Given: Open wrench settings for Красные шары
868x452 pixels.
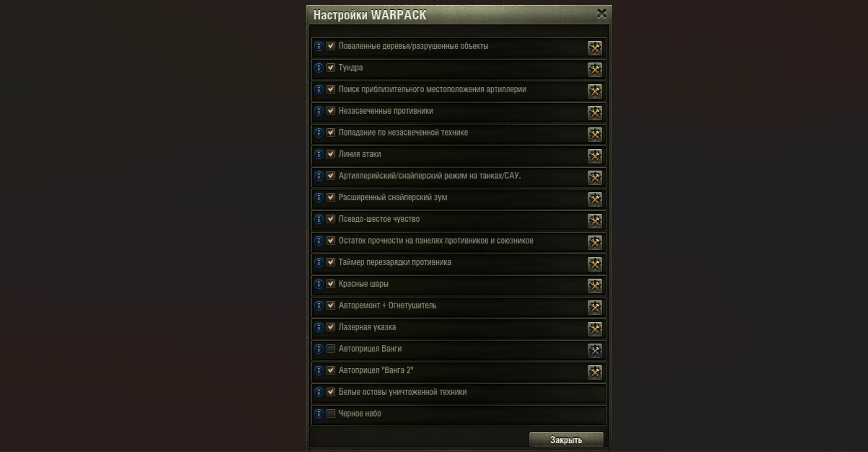Looking at the screenshot, I should (595, 286).
